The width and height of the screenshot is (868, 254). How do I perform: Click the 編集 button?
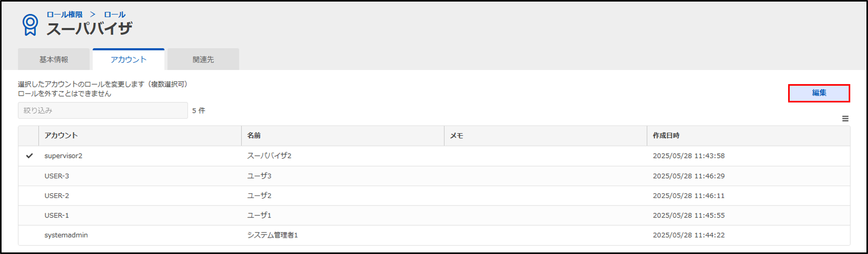(819, 93)
